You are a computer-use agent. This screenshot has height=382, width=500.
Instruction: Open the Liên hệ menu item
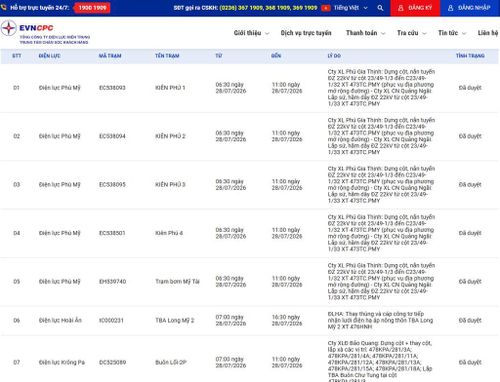pyautogui.click(x=488, y=33)
